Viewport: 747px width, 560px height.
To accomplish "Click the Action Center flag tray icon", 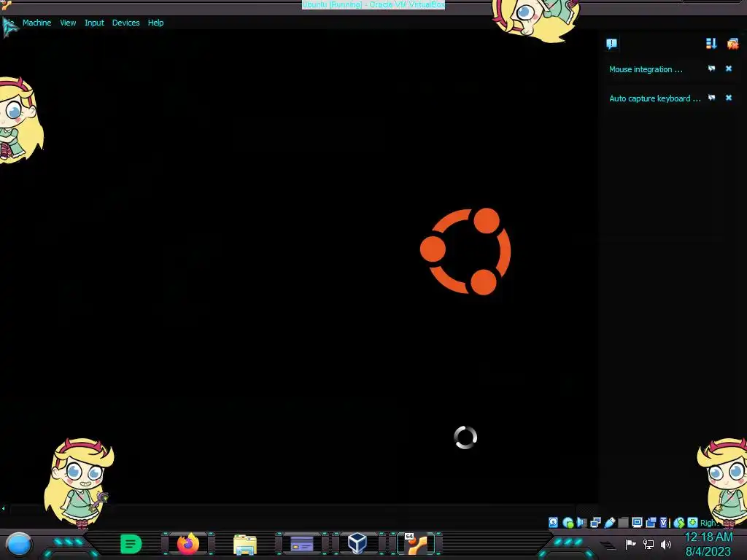I will (630, 544).
